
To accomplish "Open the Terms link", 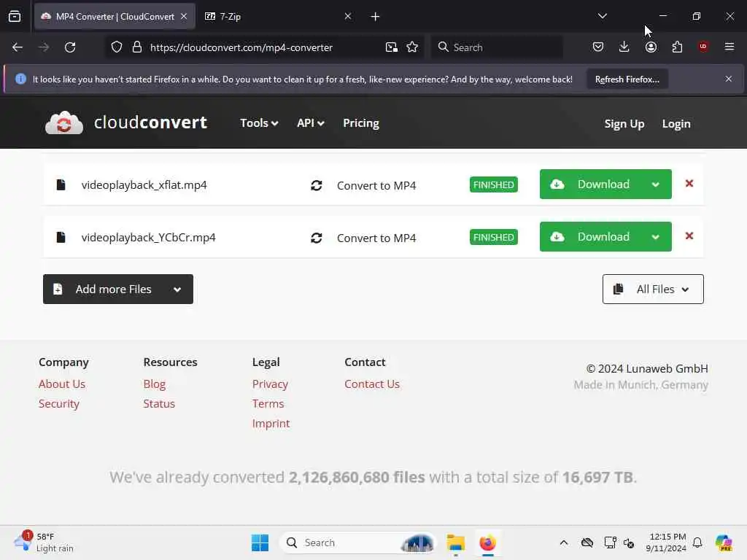I will [x=268, y=403].
